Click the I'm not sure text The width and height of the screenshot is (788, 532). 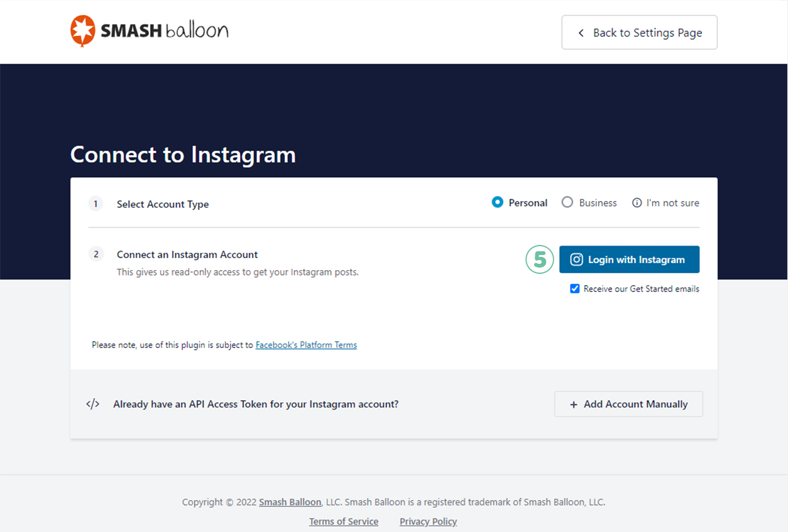tap(672, 203)
